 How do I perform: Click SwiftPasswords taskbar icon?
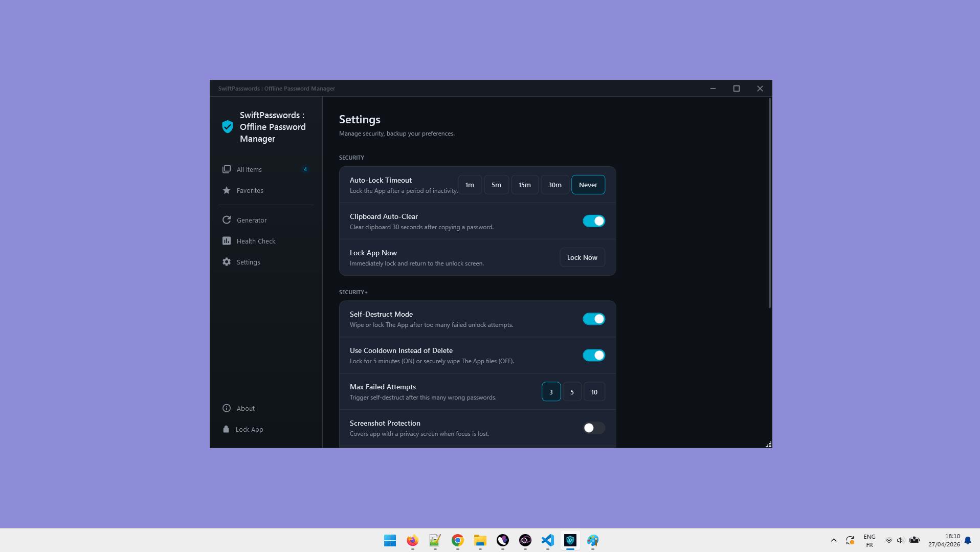click(x=570, y=540)
